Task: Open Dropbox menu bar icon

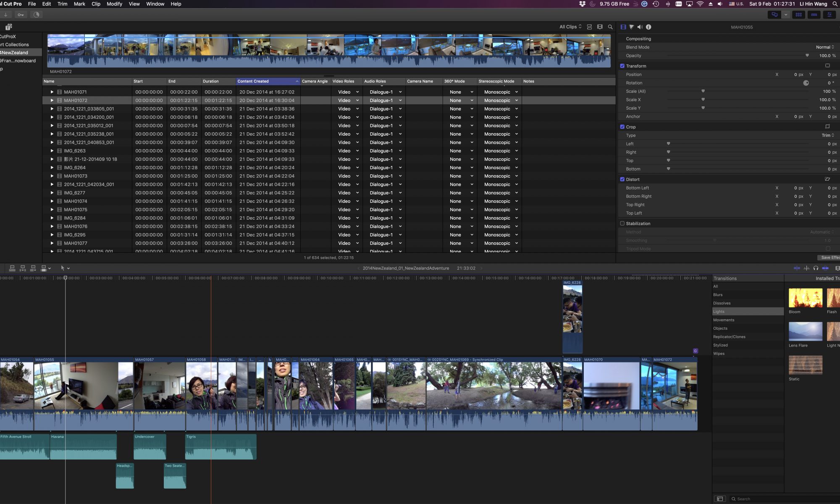Action: click(x=582, y=4)
